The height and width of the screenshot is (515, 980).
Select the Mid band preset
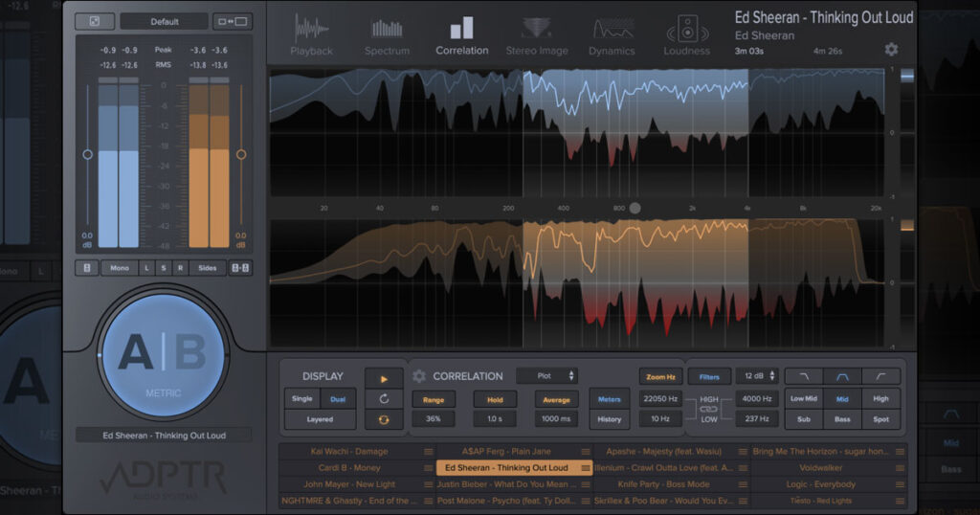pyautogui.click(x=842, y=399)
